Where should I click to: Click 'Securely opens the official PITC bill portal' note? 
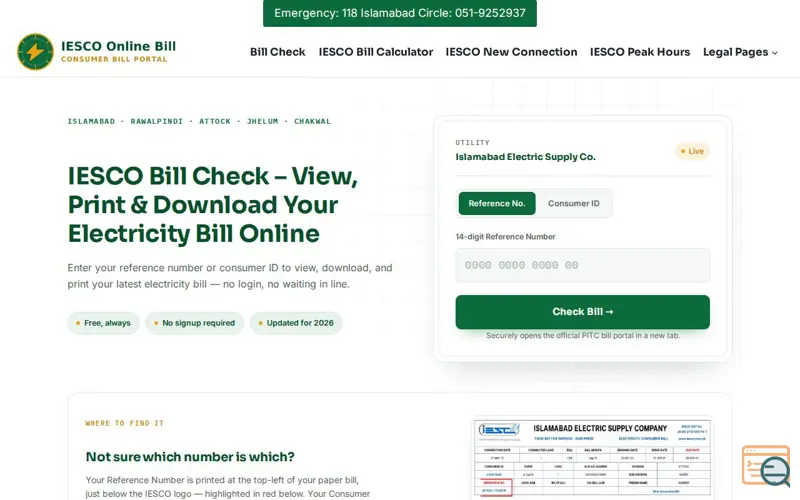583,336
